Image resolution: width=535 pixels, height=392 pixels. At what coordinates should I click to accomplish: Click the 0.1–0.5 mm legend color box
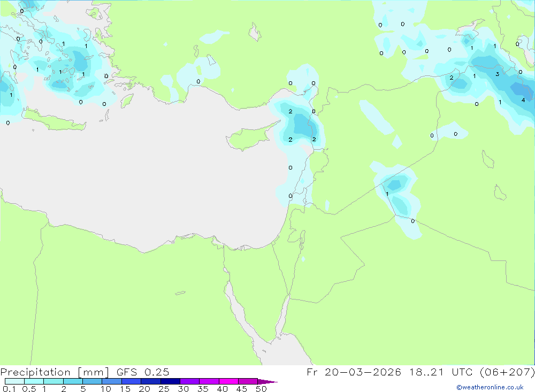click(14, 381)
